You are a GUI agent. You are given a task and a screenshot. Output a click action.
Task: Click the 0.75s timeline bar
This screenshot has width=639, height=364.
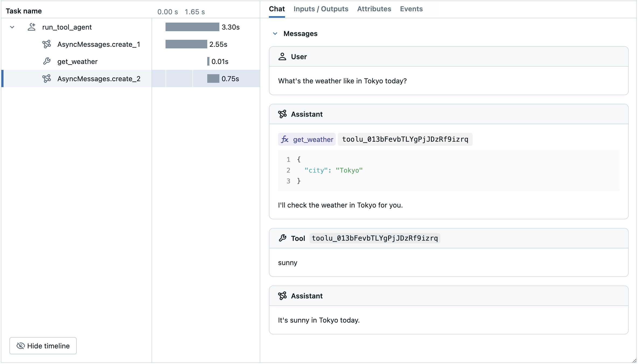(213, 78)
